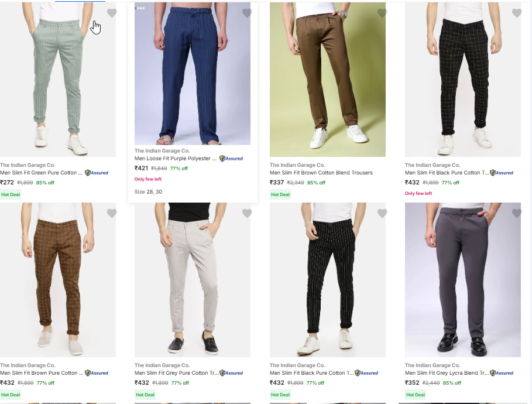Click heart icon on blue loose fit trousers
This screenshot has width=532, height=404.
pos(247,13)
